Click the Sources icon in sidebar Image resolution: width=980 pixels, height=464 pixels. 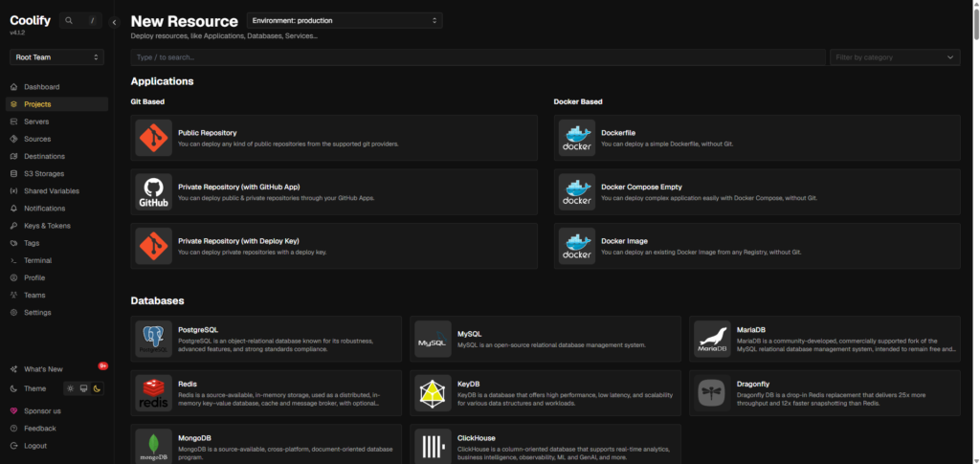tap(13, 139)
